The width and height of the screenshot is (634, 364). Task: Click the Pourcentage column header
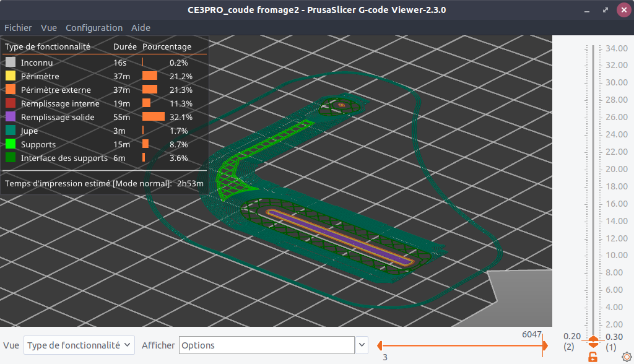[167, 46]
